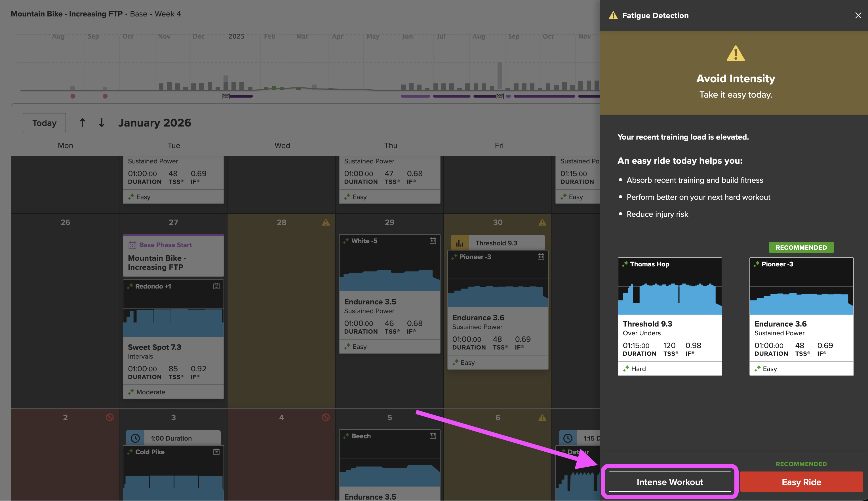Screen dimensions: 868x501
Task: Open the fatigue warning icon on day 28
Action: 326,222
